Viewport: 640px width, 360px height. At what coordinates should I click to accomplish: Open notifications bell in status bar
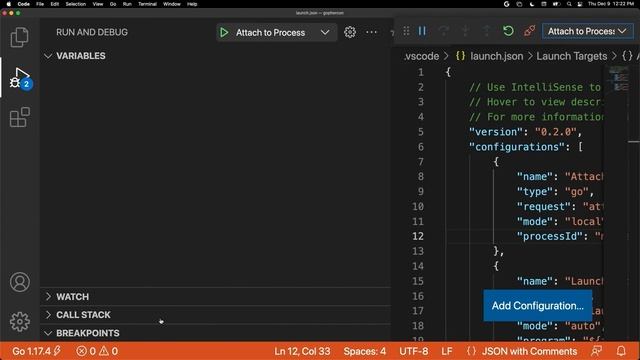pos(621,351)
